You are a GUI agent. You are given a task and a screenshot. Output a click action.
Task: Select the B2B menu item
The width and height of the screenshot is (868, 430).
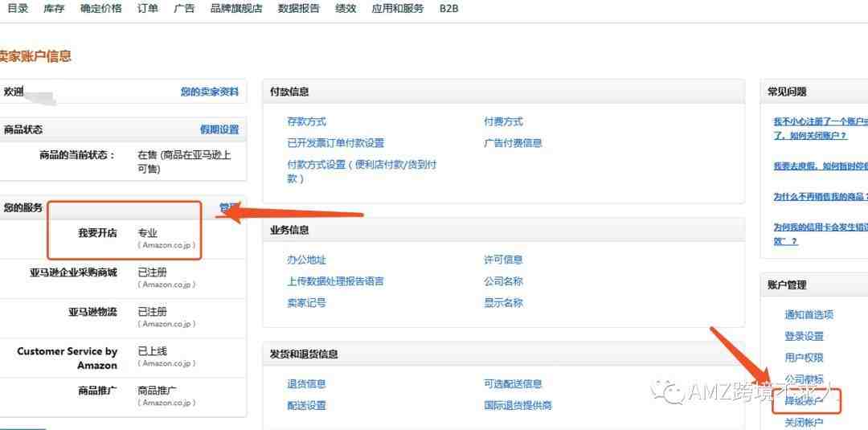(x=449, y=9)
